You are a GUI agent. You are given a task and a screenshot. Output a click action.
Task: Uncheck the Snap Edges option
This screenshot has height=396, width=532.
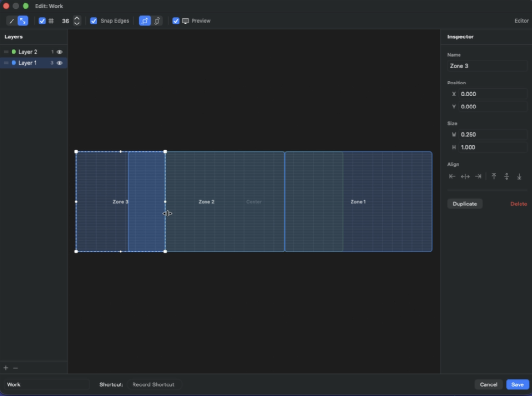point(94,21)
